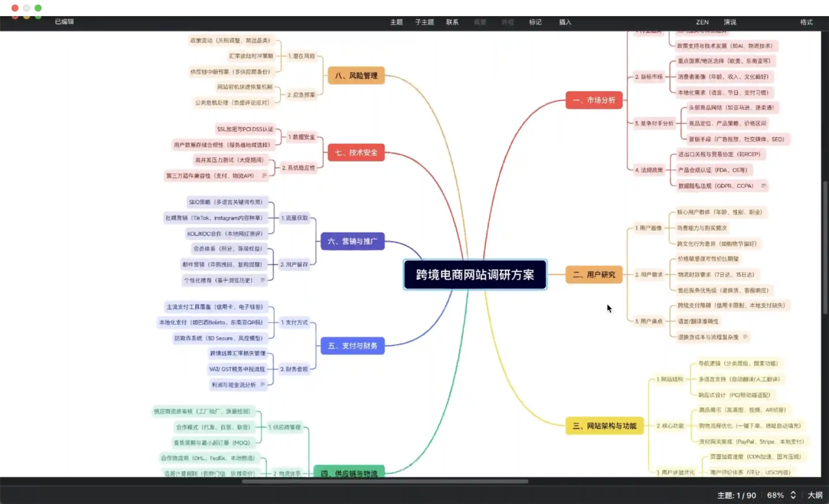The image size is (829, 504).
Task: Select the 二、用户研究 branch node
Action: [x=594, y=274]
